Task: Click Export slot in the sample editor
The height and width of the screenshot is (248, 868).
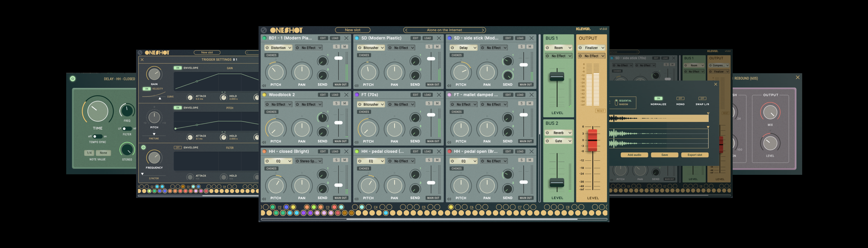Action: 695,155
